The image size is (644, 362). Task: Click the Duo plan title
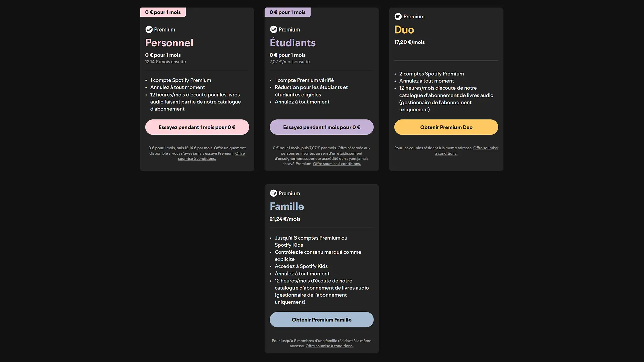coord(404,29)
